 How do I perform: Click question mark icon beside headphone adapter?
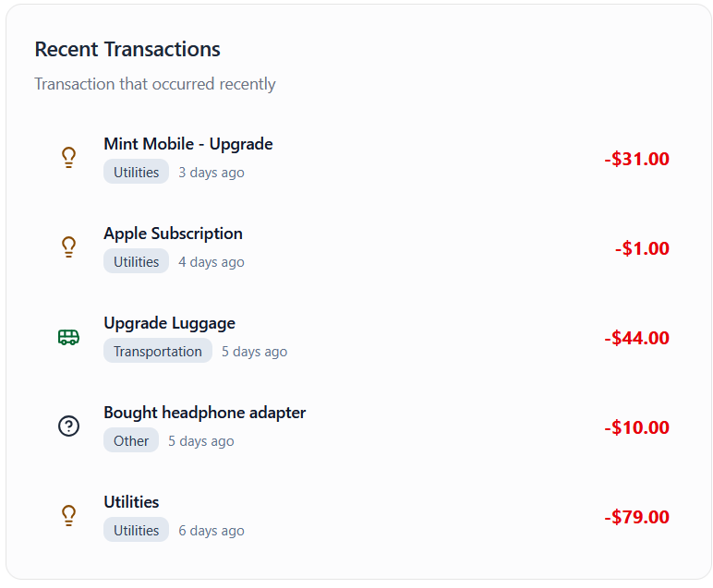pyautogui.click(x=68, y=426)
